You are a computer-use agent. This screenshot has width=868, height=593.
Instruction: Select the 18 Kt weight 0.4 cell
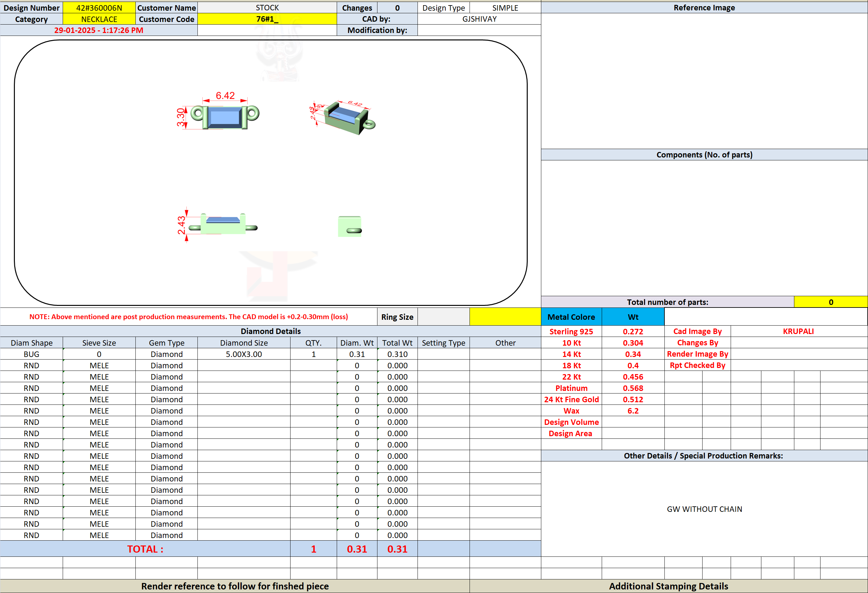(x=633, y=365)
